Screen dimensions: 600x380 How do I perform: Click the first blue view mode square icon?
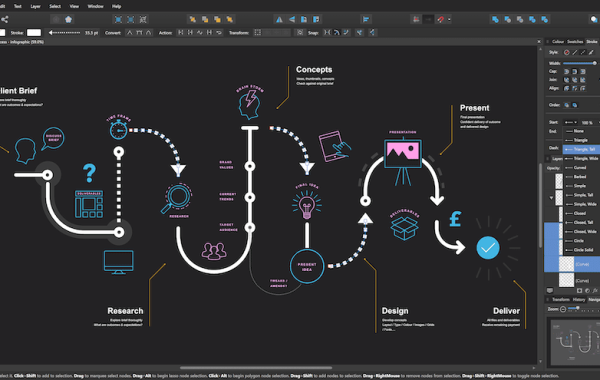[118, 19]
